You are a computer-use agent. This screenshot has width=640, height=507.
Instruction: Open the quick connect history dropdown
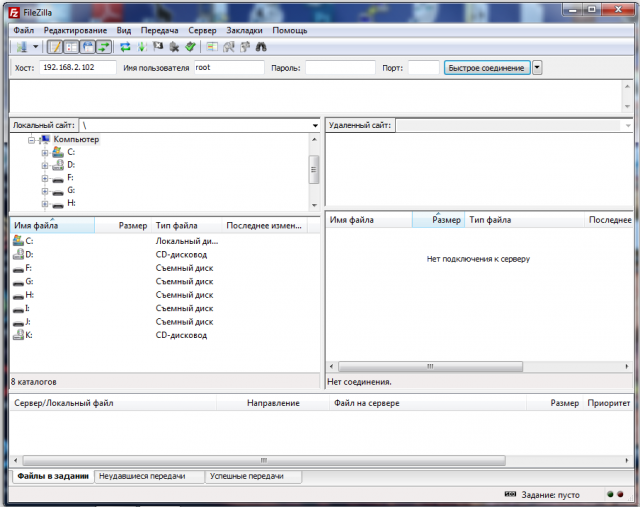pyautogui.click(x=537, y=68)
